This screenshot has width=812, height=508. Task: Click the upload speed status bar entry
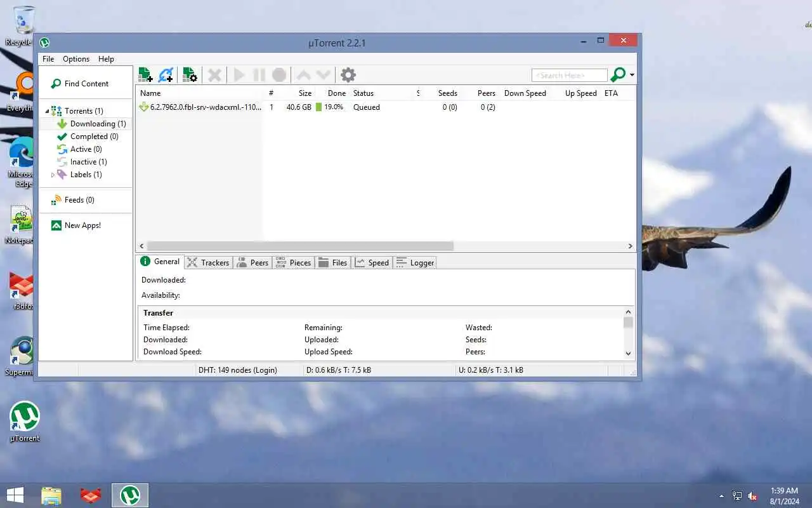click(x=491, y=370)
